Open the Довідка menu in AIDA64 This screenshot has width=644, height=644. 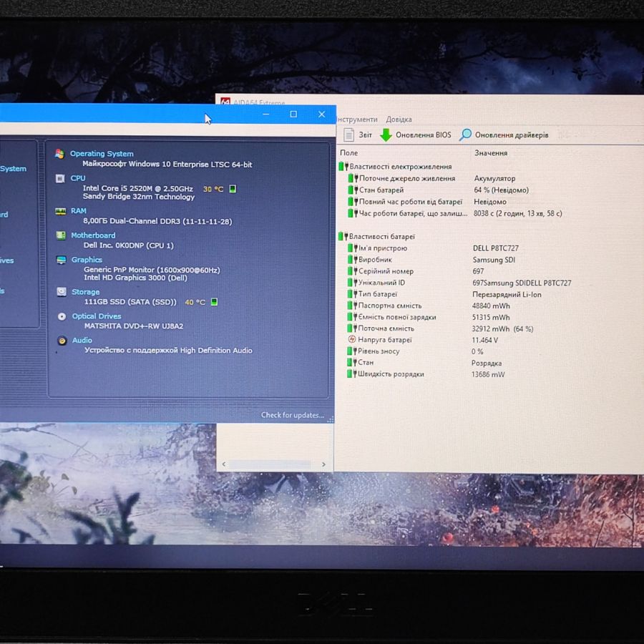(399, 119)
